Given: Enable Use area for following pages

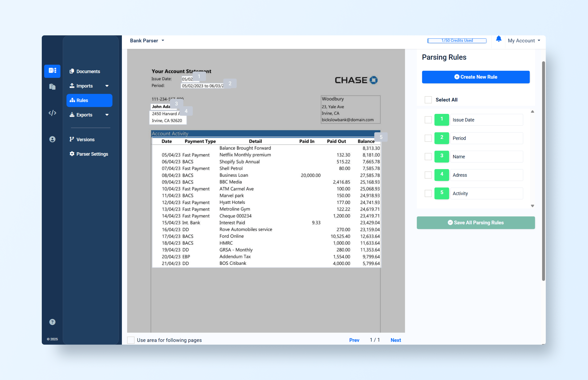Looking at the screenshot, I should pos(131,340).
